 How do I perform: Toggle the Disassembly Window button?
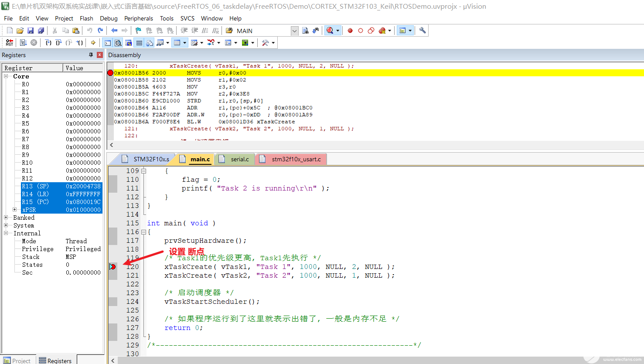click(x=118, y=43)
